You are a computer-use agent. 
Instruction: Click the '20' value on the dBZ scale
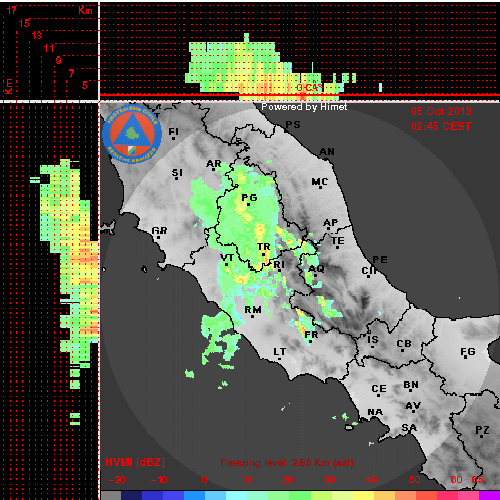pyautogui.click(x=287, y=480)
